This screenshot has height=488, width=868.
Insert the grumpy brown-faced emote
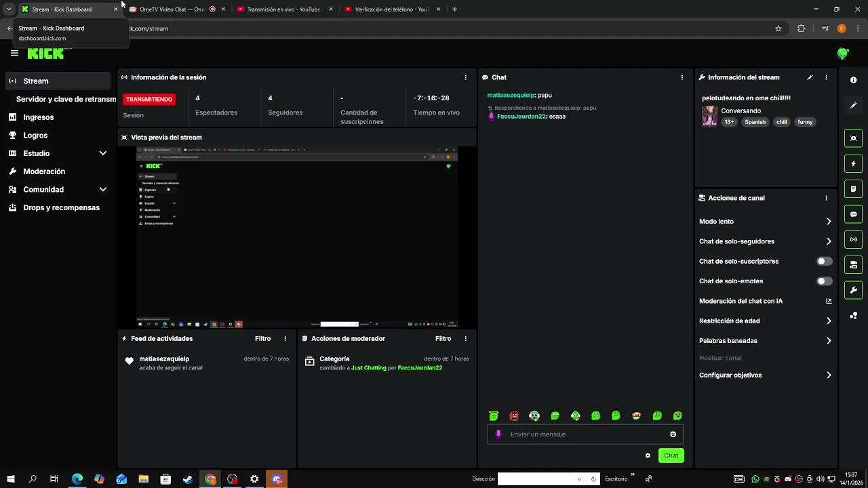click(636, 415)
